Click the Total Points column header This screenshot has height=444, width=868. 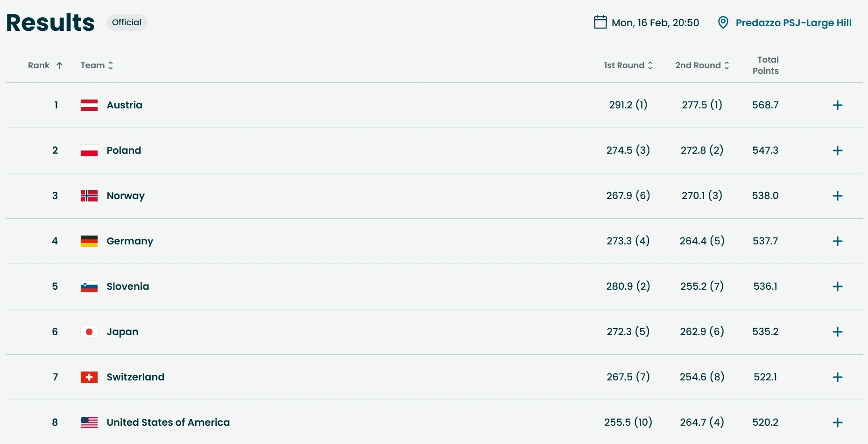tap(765, 65)
